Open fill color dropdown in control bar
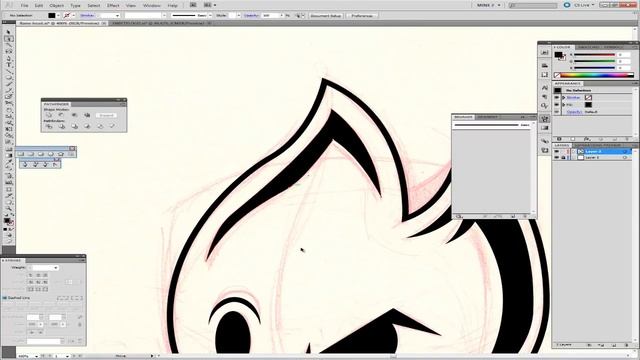 click(x=58, y=16)
